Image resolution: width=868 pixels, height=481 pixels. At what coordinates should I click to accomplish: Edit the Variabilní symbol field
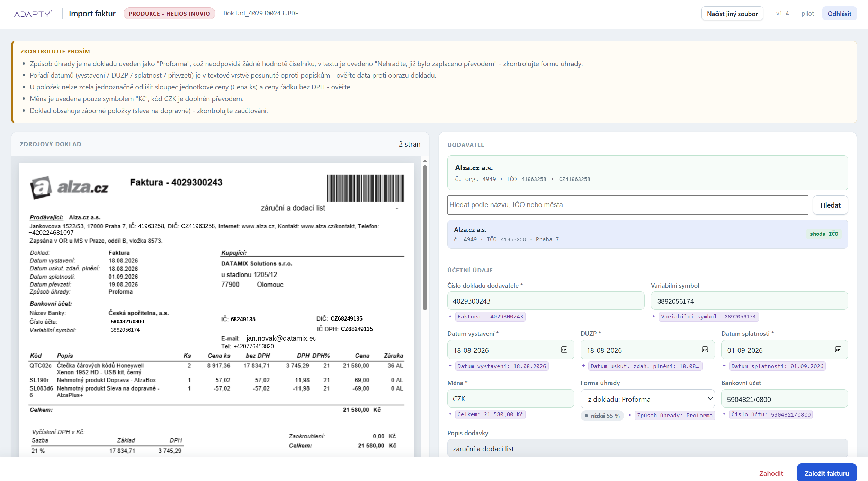click(x=749, y=301)
